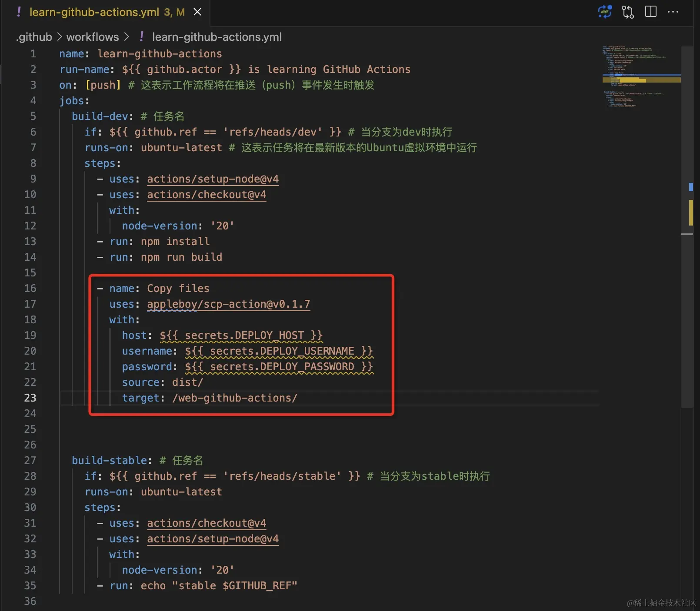The height and width of the screenshot is (611, 700).
Task: Click 'run-name:' key on line 2
Action: (x=87, y=70)
